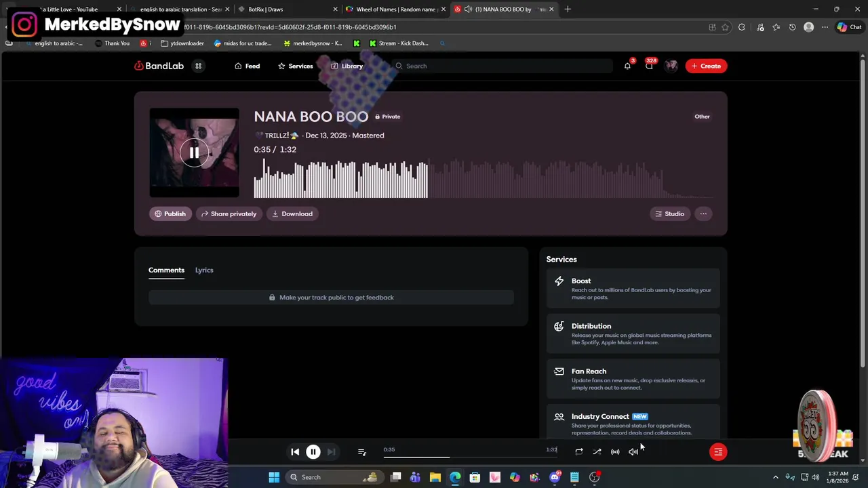Open the Fan Reach service
Image resolution: width=868 pixels, height=488 pixels.
(633, 379)
